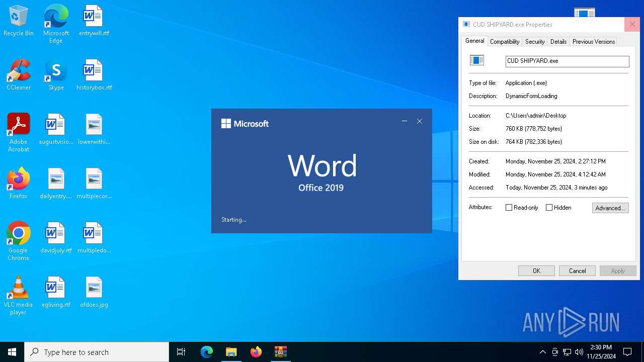The image size is (644, 362).
Task: Select the Firefox desktop shortcut
Action: point(19,184)
